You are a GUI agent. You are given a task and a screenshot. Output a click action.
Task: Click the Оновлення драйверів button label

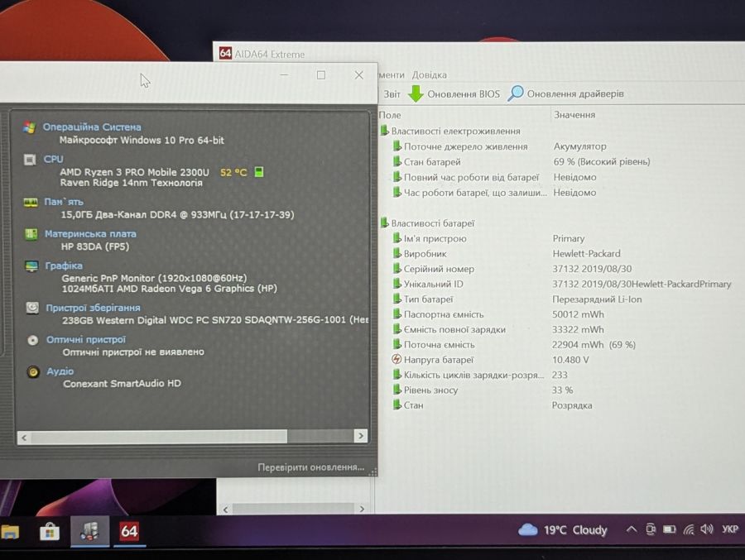(x=575, y=93)
